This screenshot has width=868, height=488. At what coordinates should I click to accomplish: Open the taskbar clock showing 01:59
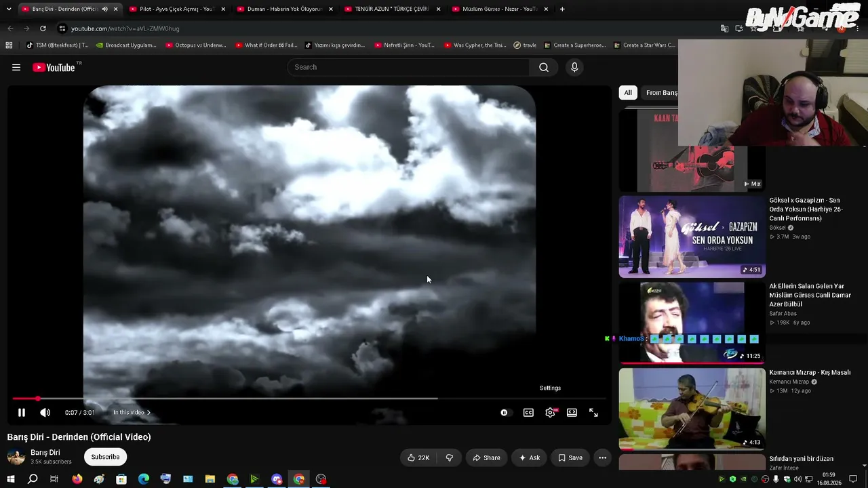(x=829, y=479)
